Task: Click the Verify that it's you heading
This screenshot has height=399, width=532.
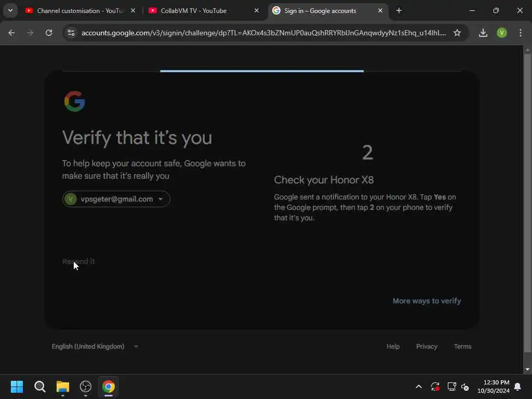Action: tap(137, 138)
